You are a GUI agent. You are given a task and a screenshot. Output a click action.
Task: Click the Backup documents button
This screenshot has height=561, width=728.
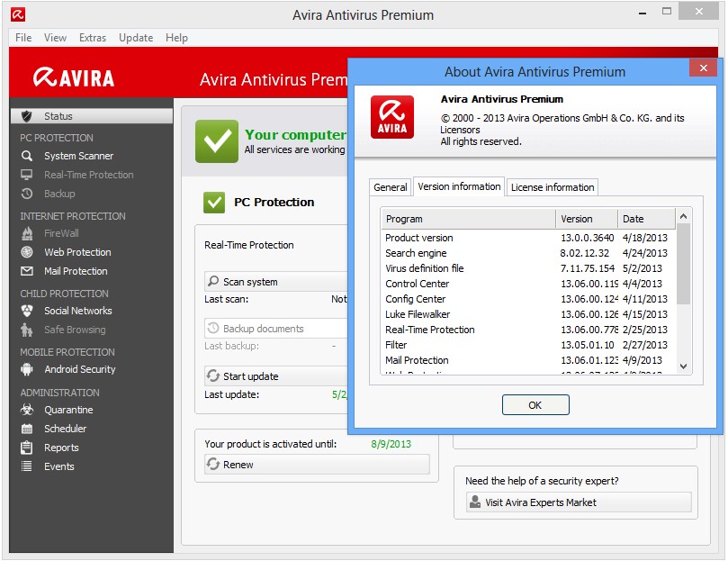tap(275, 329)
